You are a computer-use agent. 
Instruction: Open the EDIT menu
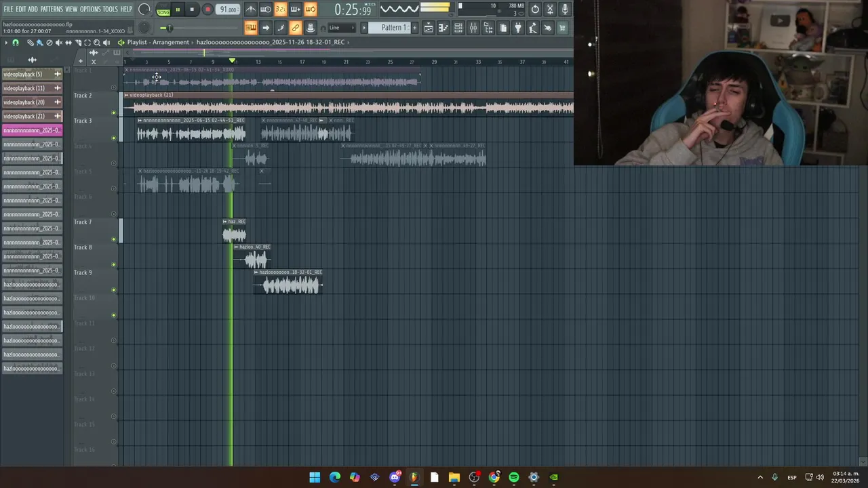tap(21, 9)
